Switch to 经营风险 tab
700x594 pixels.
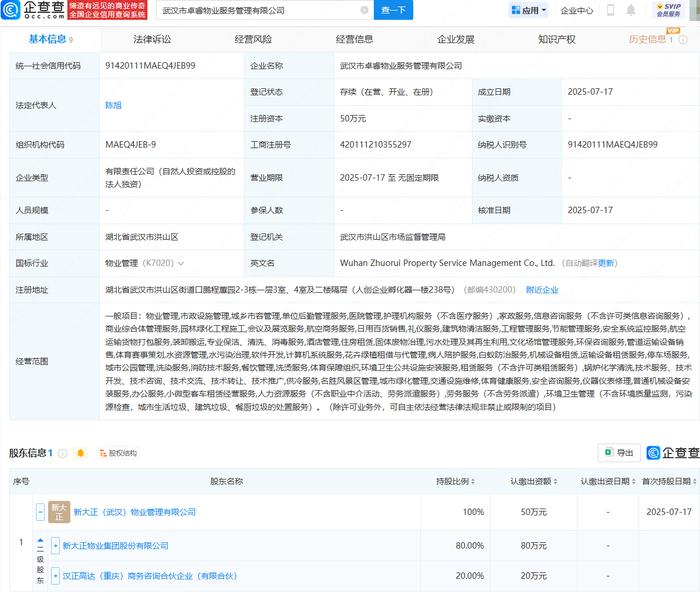coord(253,39)
